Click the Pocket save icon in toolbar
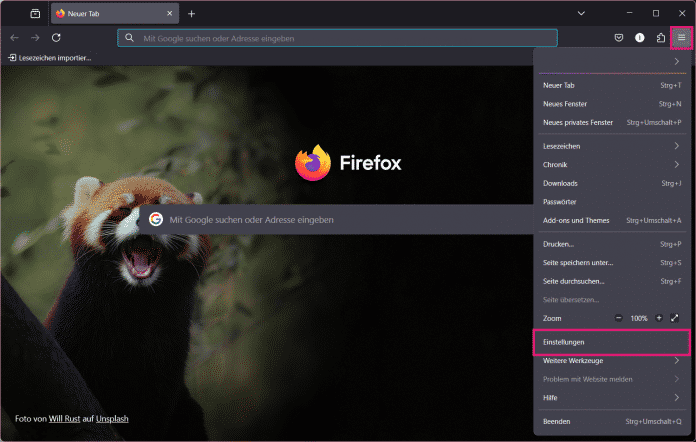Screen dimensions: 696x442 click(x=619, y=37)
